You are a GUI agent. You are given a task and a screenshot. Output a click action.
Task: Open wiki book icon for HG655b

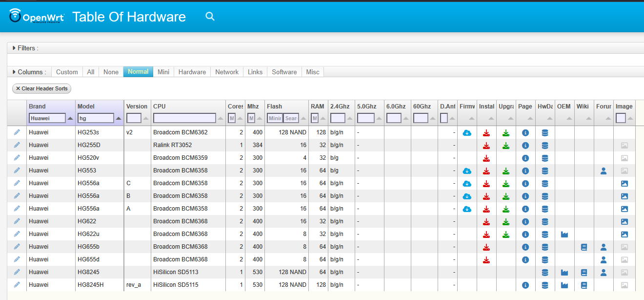[x=584, y=247]
